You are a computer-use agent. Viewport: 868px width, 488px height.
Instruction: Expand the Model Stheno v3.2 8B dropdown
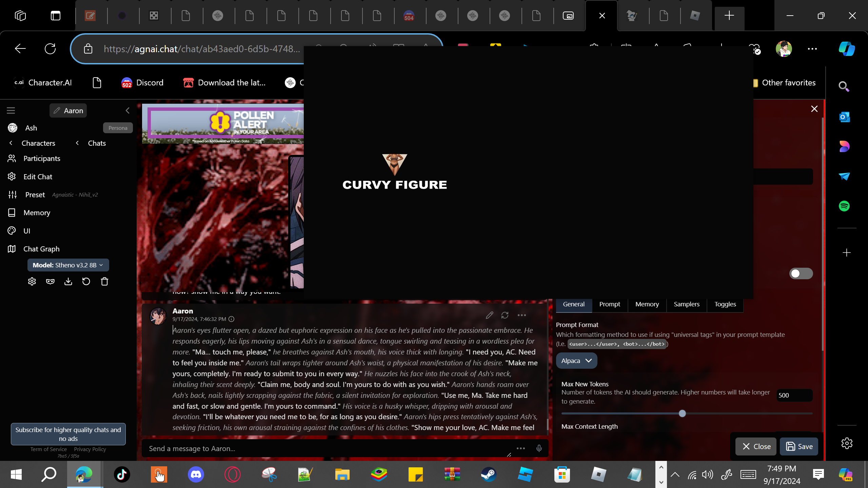68,265
